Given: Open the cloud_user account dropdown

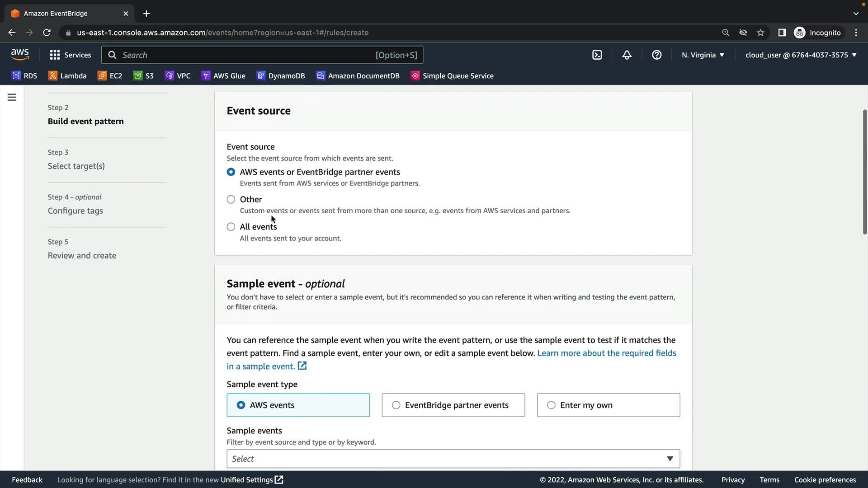Looking at the screenshot, I should point(801,55).
